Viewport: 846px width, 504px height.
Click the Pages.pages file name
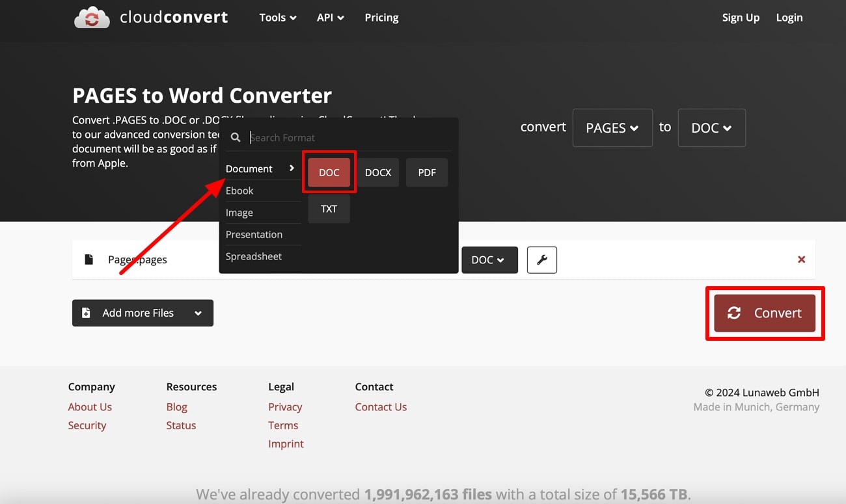tap(137, 259)
